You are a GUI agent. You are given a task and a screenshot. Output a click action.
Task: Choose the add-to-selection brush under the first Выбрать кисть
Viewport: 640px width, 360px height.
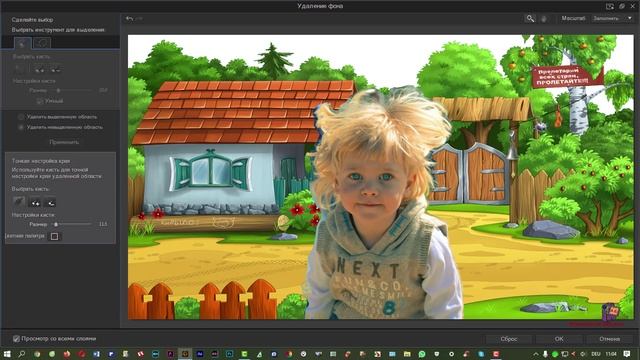coord(39,69)
